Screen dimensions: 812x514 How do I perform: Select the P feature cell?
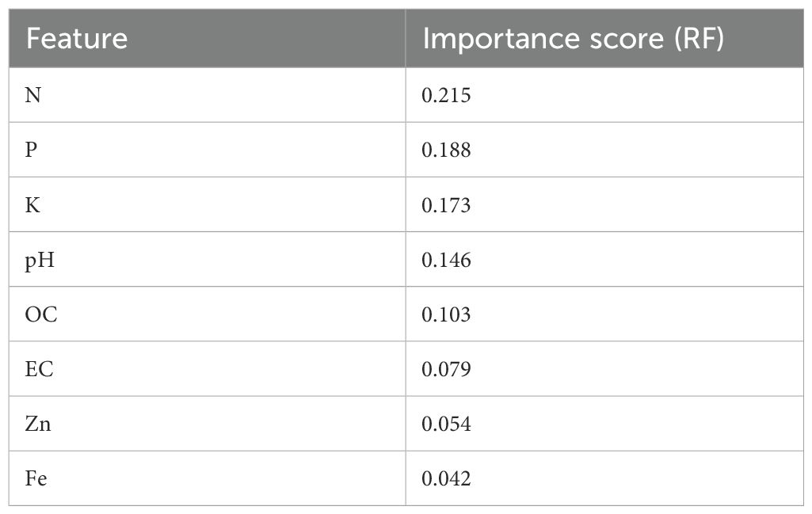tap(32, 150)
